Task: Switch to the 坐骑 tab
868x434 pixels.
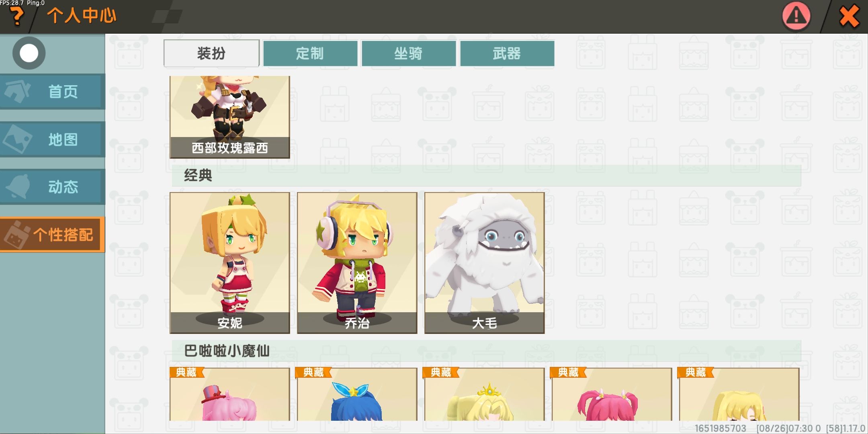Action: pyautogui.click(x=409, y=53)
